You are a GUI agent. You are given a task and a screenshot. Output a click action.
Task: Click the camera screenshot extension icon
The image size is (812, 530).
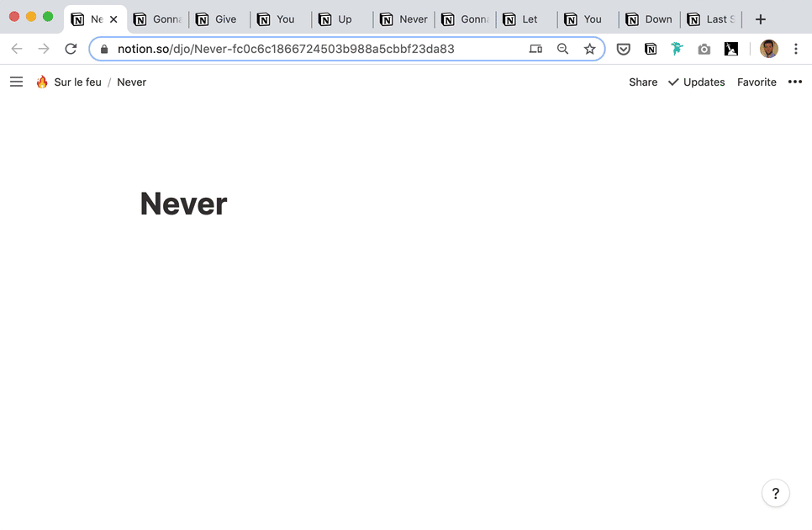point(704,49)
